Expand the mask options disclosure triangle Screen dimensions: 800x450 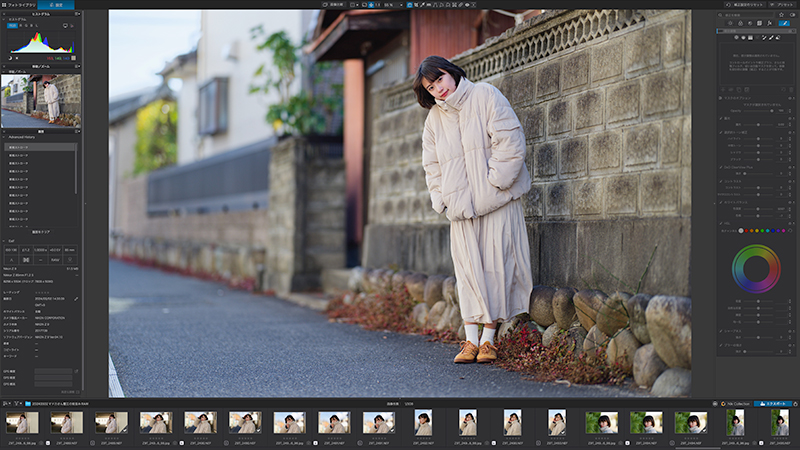pos(720,98)
